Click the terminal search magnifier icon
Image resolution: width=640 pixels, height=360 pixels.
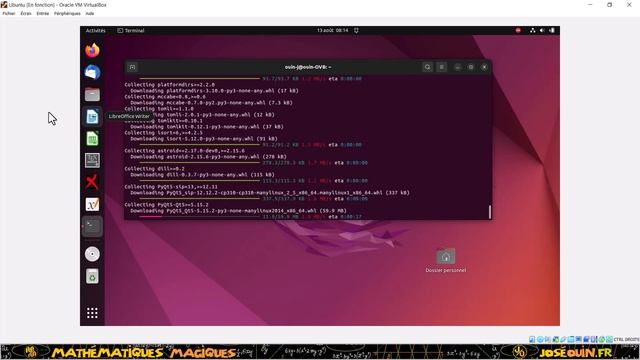pos(427,67)
